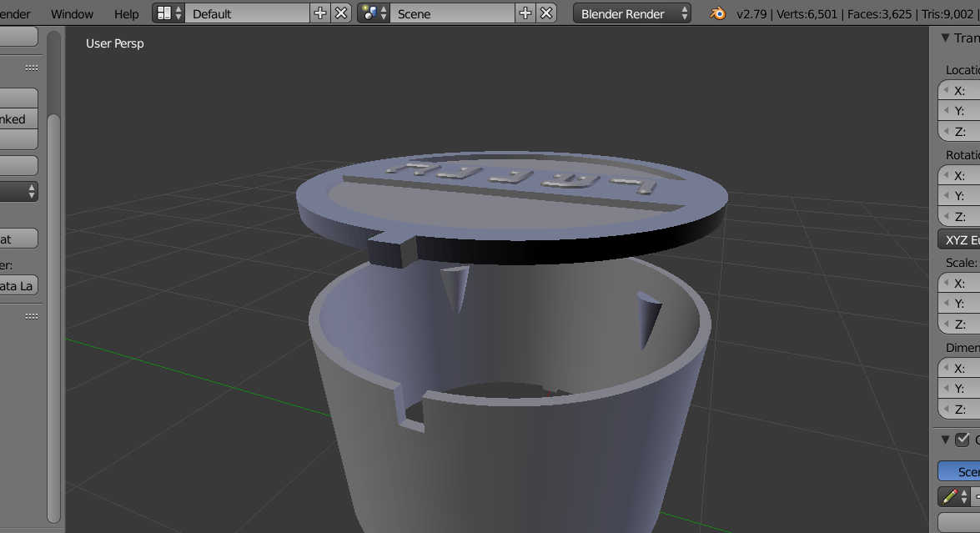Click the Location Y field
The height and width of the screenshot is (533, 980).
[x=959, y=111]
